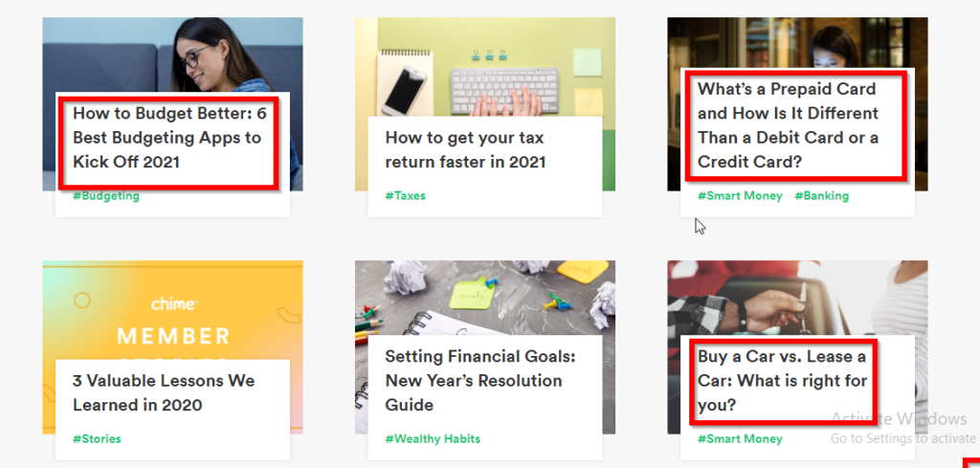980x468 pixels.
Task: Select the #Taxes tag
Action: (405, 196)
